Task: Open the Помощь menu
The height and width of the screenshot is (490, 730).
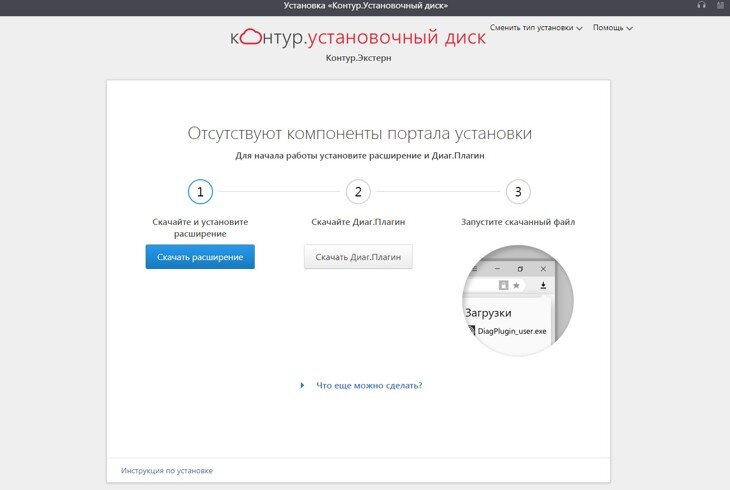Action: tap(612, 28)
